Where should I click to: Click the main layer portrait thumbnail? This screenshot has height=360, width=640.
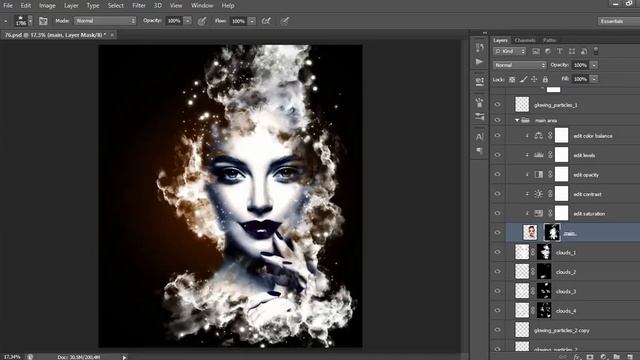click(530, 233)
